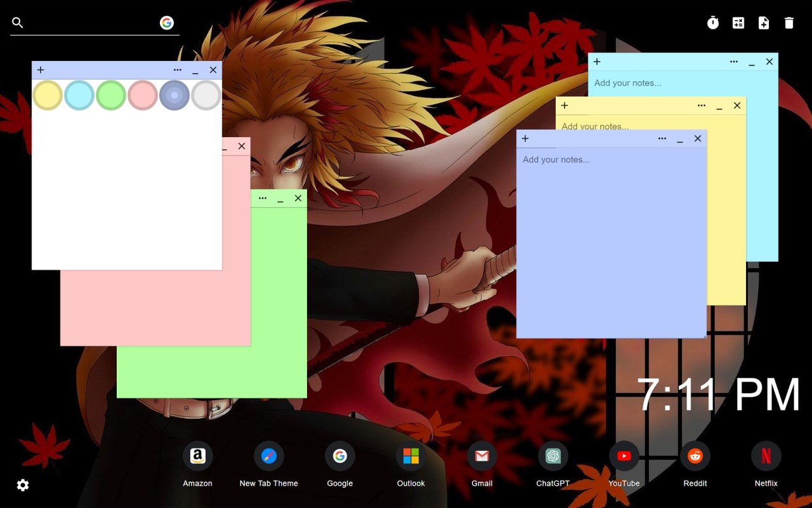Image resolution: width=812 pixels, height=508 pixels.
Task: Open the stopwatch timer tool
Action: click(x=713, y=23)
